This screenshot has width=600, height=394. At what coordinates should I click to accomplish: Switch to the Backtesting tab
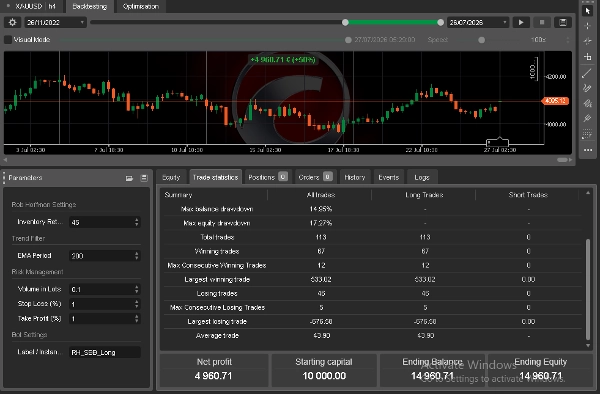click(x=90, y=7)
